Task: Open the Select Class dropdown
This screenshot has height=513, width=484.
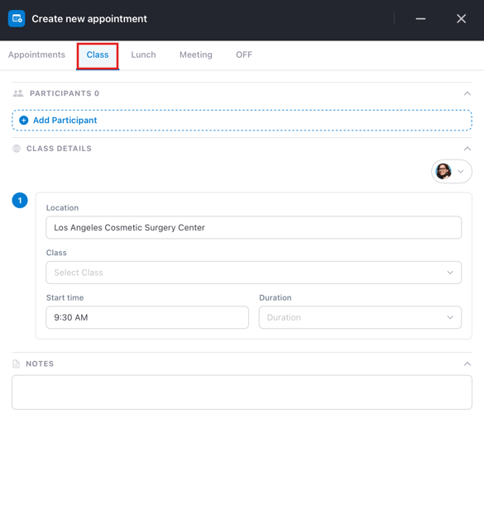Action: 254,273
